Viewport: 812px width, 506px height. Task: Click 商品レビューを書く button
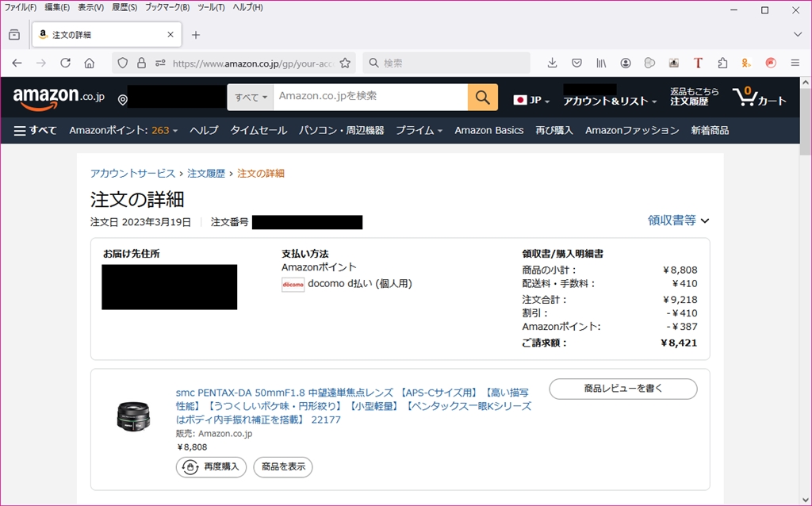623,389
